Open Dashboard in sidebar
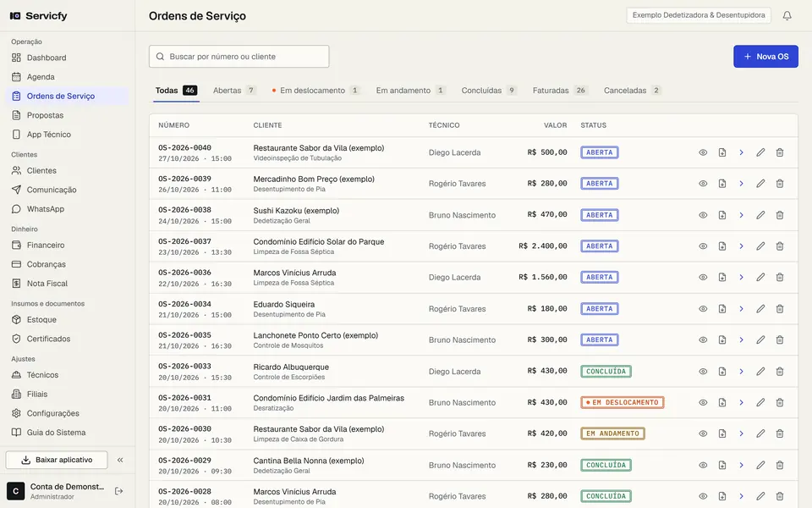Screen dimensions: 812x508 coord(68,58)
